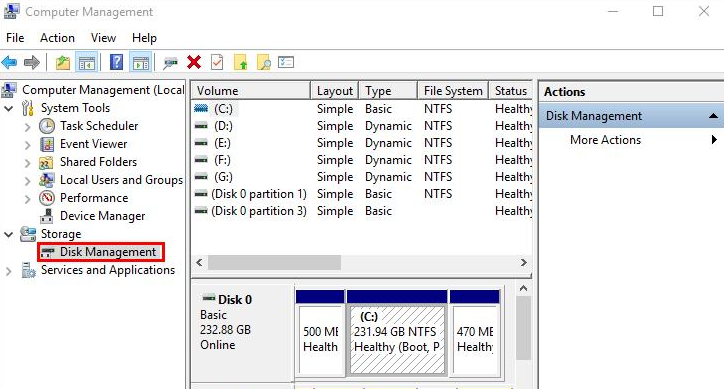This screenshot has height=389, width=724.
Task: Select the (G:) volume row
Action: 362,177
